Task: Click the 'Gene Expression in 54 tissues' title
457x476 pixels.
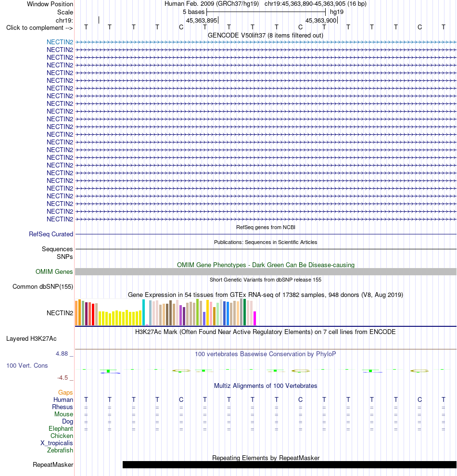Action: 265,295
